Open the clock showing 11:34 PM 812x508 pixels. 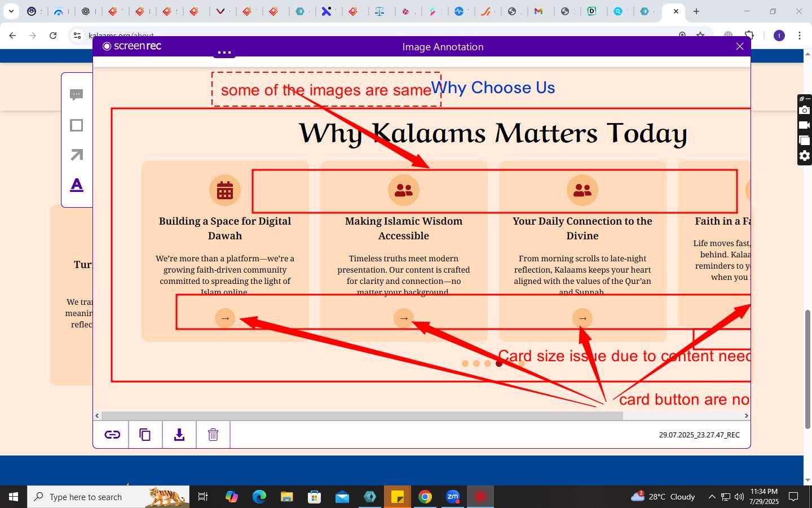(764, 497)
